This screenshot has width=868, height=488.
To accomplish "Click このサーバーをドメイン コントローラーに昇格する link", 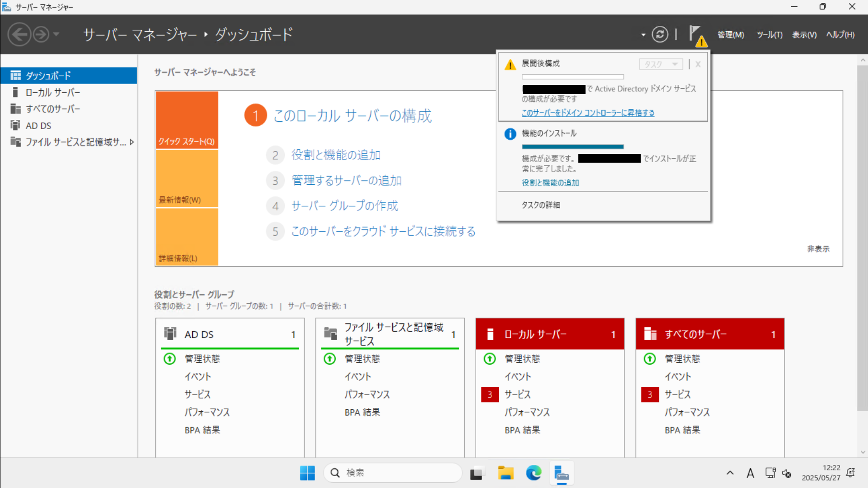I will [588, 113].
